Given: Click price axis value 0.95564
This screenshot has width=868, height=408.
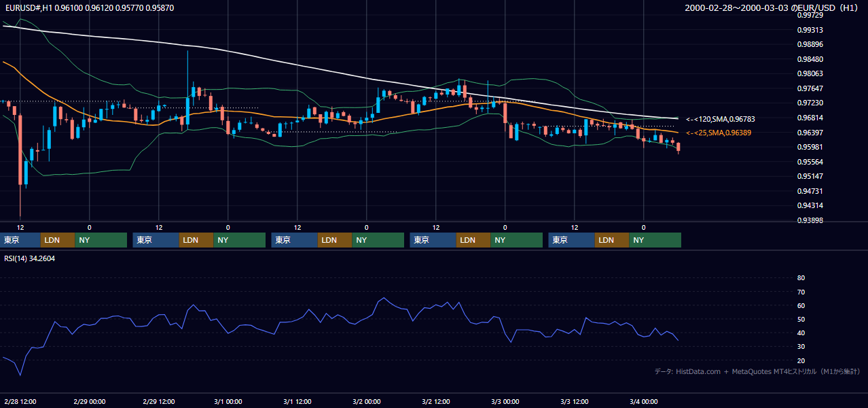Looking at the screenshot, I should 810,162.
